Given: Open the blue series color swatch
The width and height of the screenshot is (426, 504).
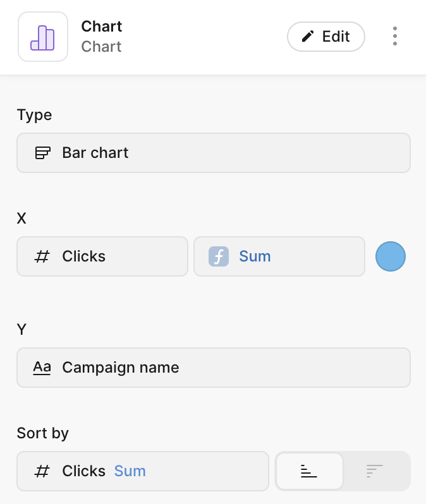Looking at the screenshot, I should coord(391,256).
